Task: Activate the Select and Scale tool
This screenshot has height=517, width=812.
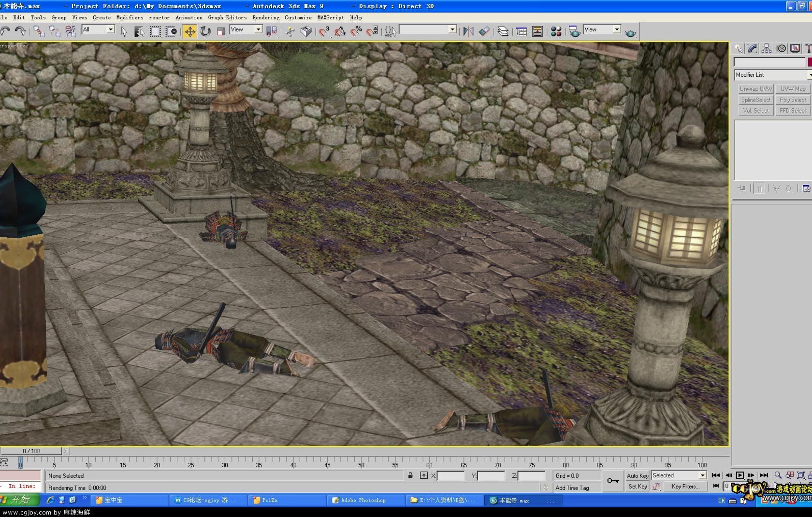Action: pyautogui.click(x=221, y=31)
